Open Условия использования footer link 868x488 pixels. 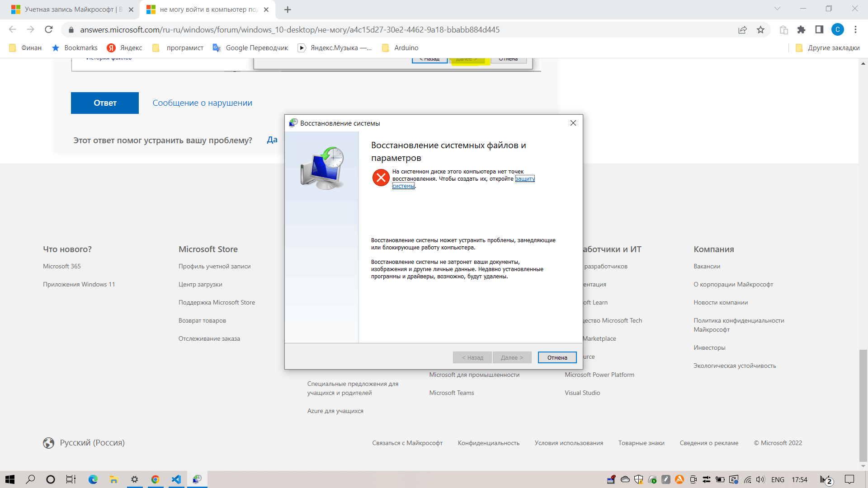[569, 443]
